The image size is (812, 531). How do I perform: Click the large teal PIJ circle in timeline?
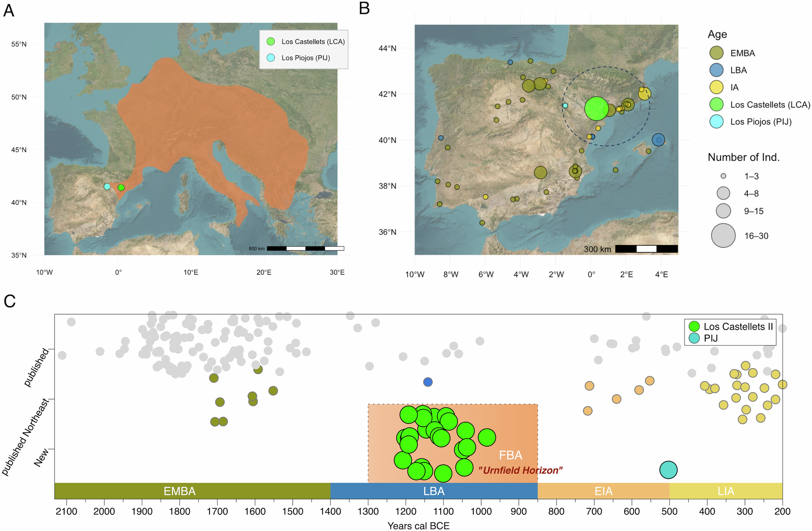tap(668, 470)
